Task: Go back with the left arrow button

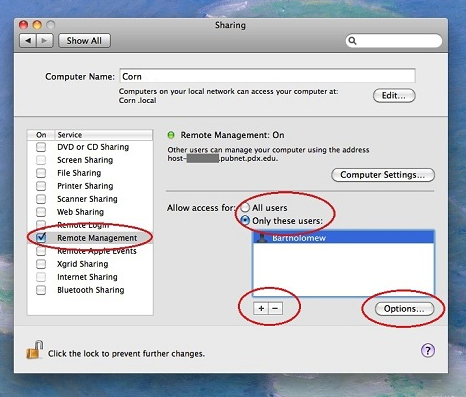Action: tap(28, 41)
